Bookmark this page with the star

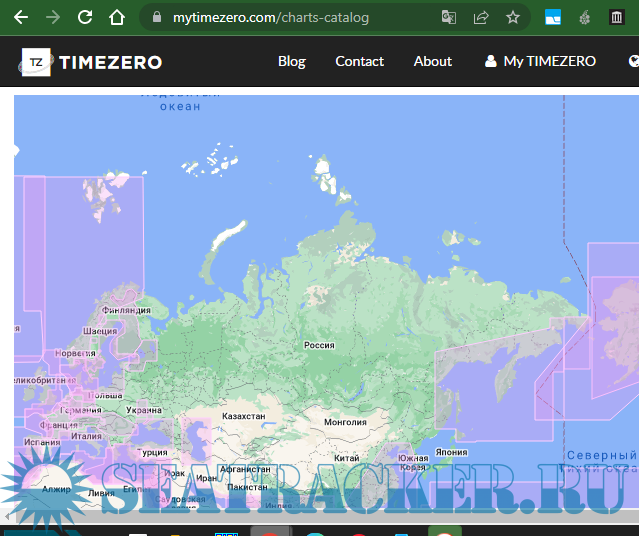coord(513,17)
